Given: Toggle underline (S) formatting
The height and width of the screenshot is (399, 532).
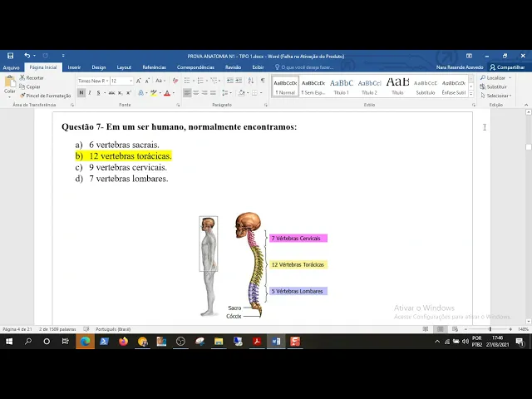Looking at the screenshot, I should point(98,92).
